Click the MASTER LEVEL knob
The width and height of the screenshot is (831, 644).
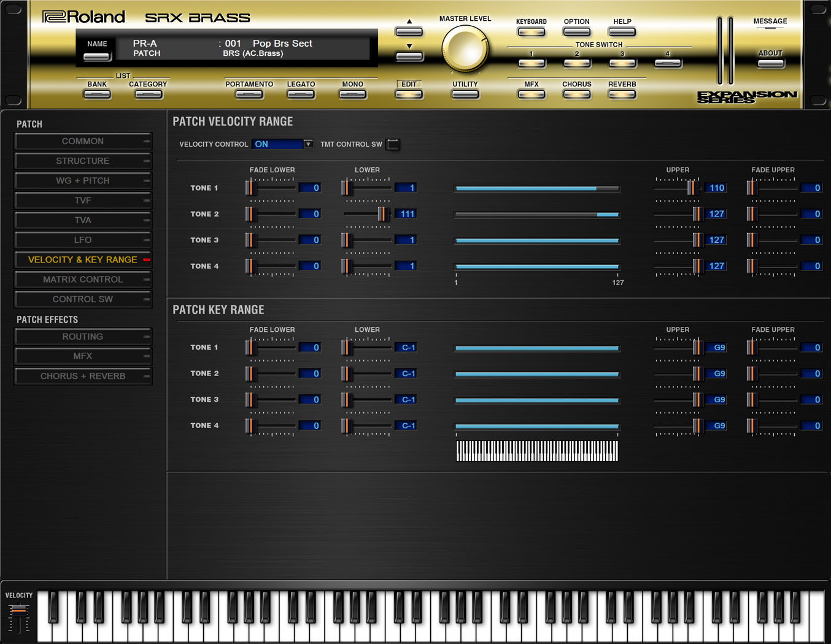click(465, 49)
